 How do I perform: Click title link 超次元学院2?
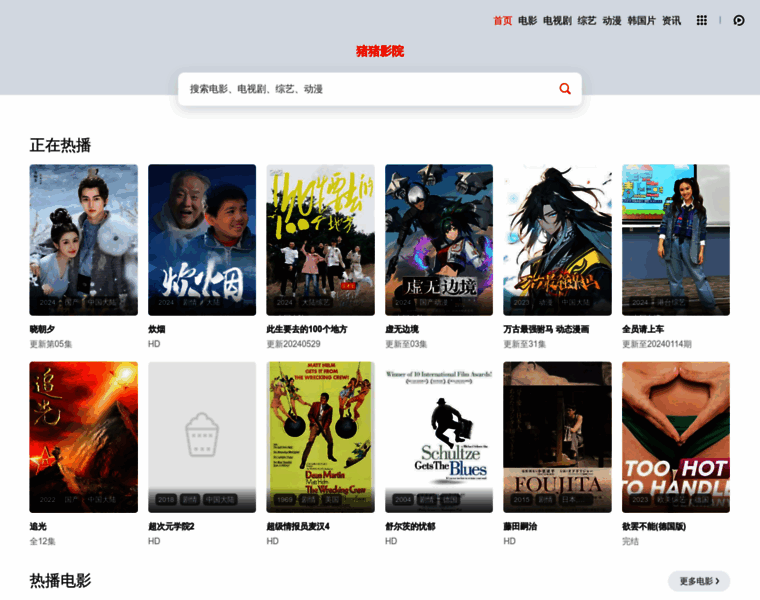(x=171, y=526)
